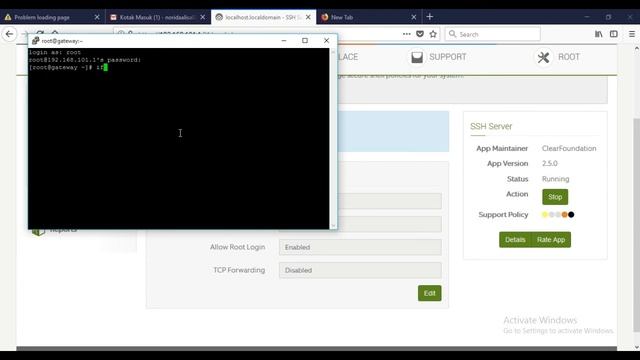Click the black Support Policy dot
This screenshot has height=360, width=640.
(571, 215)
